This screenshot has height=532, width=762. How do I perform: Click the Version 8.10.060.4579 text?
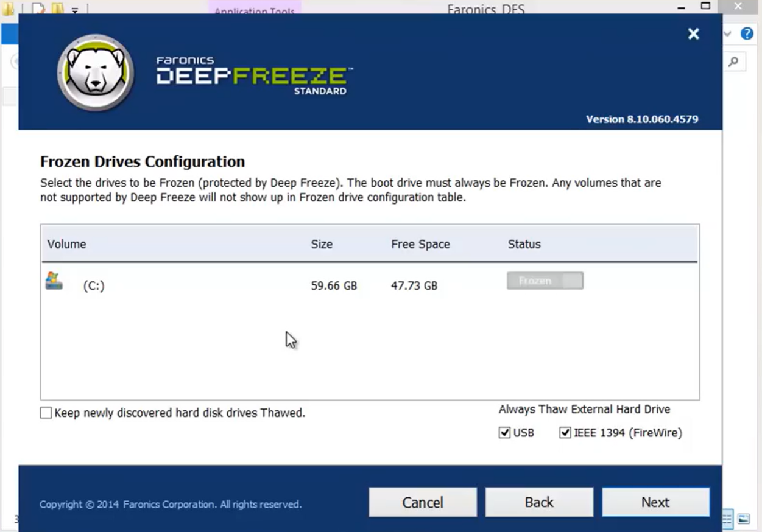pos(642,119)
